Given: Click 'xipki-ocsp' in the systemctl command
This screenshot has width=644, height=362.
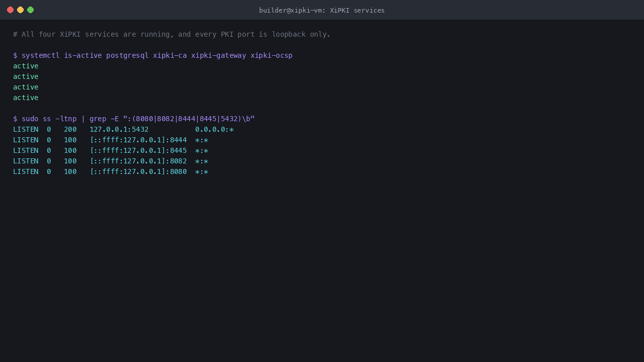Looking at the screenshot, I should (271, 55).
